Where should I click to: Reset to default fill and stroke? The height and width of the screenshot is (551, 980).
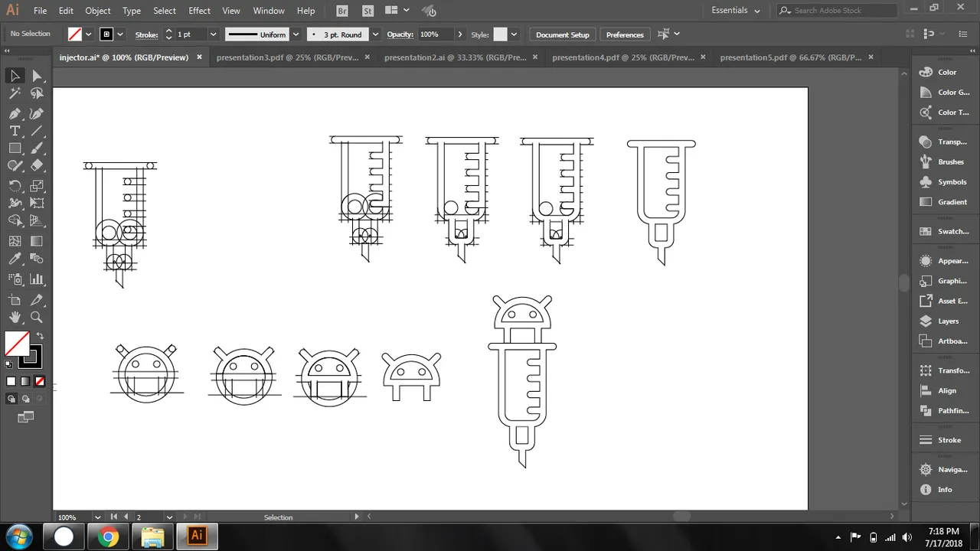[9, 364]
